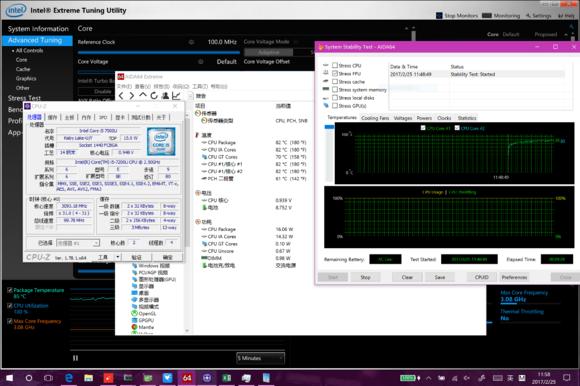580x386 pixels.
Task: Click the user icon in AIDA64 toolbar
Action: tap(165, 96)
